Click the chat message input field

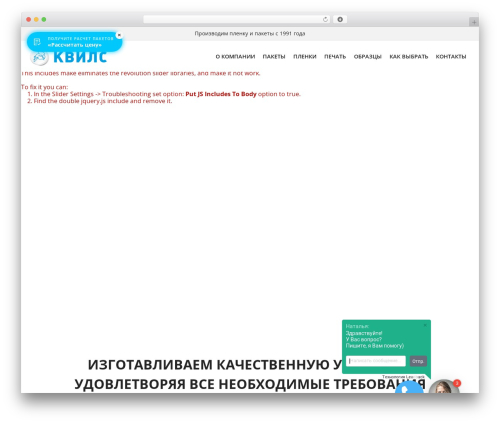[x=376, y=361]
